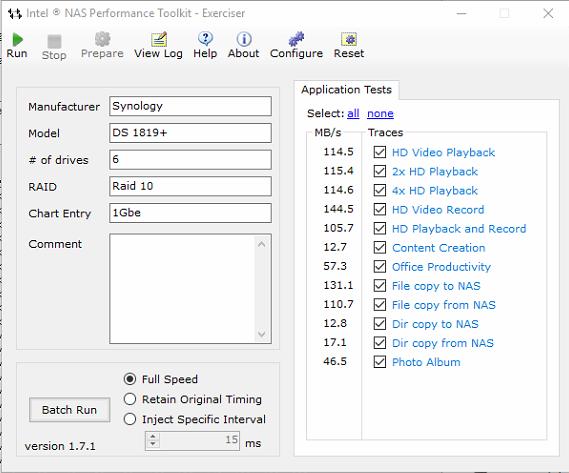This screenshot has height=473, width=569.
Task: Click the 12.7 MB/s value
Action: 335,247
